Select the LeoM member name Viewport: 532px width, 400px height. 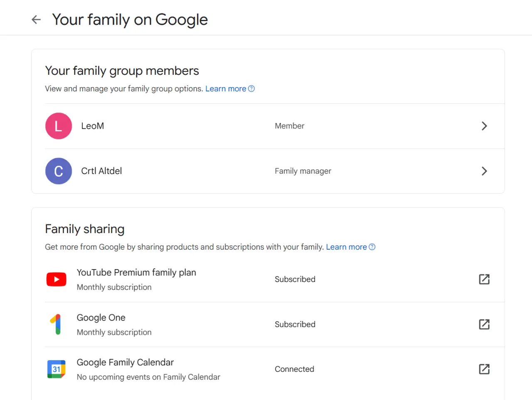pyautogui.click(x=93, y=126)
